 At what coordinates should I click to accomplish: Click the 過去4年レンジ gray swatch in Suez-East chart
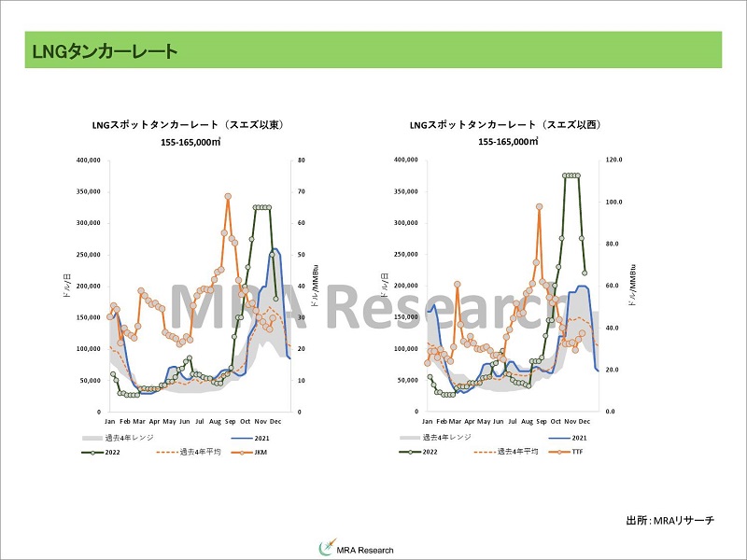click(x=93, y=437)
